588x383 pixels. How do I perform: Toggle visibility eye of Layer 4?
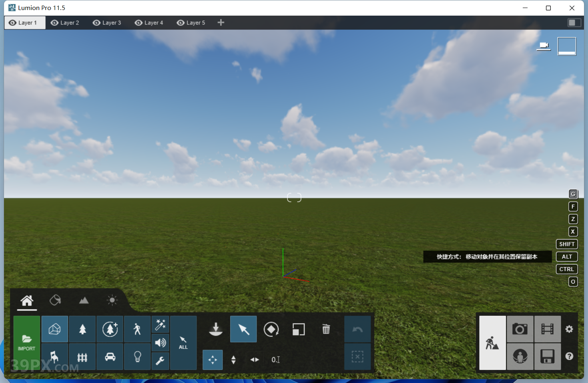click(x=138, y=23)
